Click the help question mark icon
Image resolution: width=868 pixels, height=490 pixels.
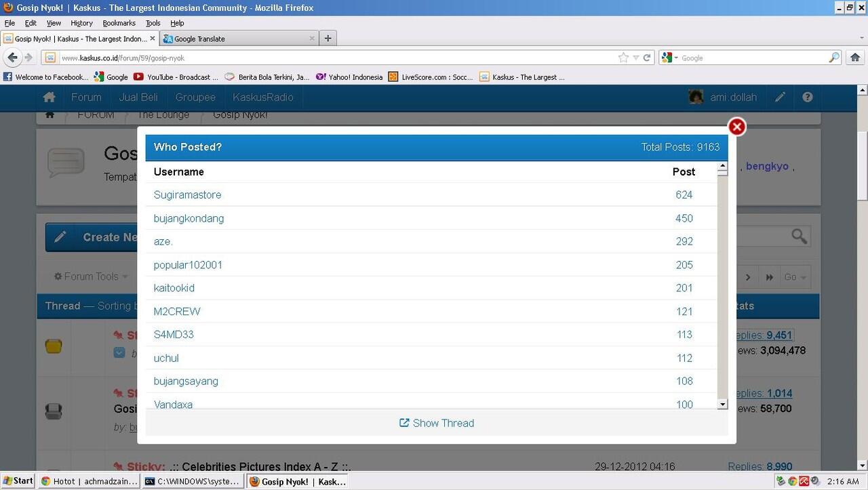tap(807, 97)
